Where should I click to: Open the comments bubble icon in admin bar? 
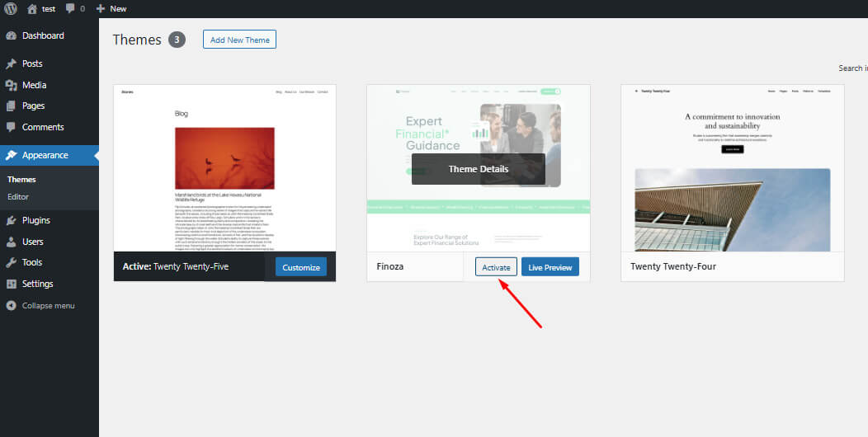(70, 9)
